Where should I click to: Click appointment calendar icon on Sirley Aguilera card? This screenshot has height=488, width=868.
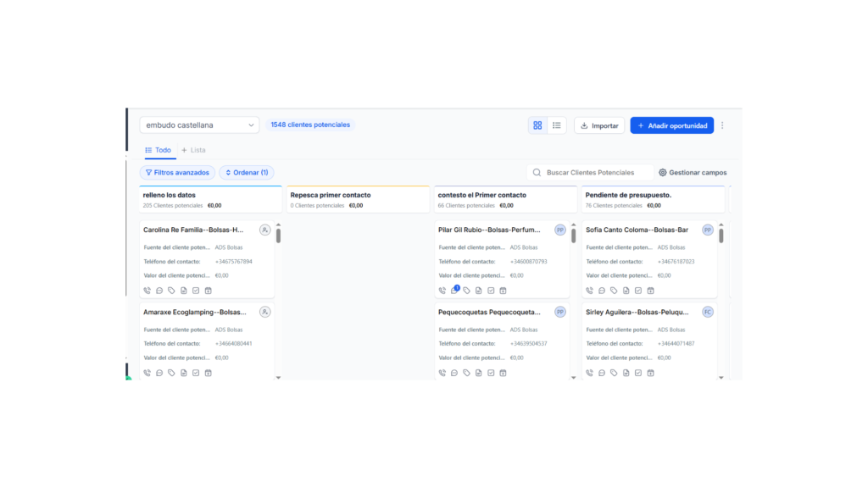click(x=650, y=373)
